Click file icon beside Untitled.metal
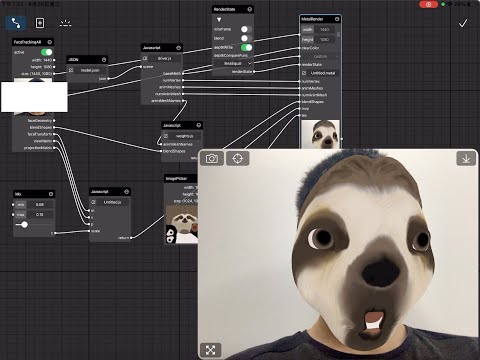Image resolution: width=480 pixels, height=360 pixels. tap(304, 73)
